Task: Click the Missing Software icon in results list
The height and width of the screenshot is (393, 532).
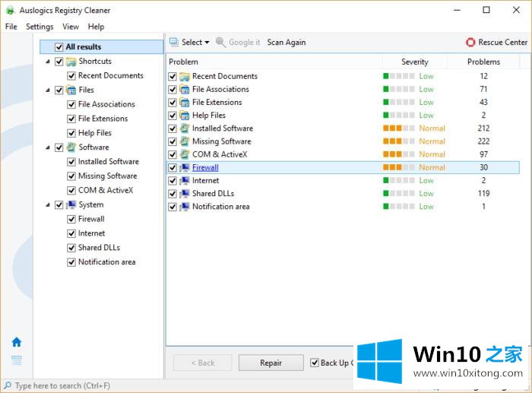Action: pos(184,141)
